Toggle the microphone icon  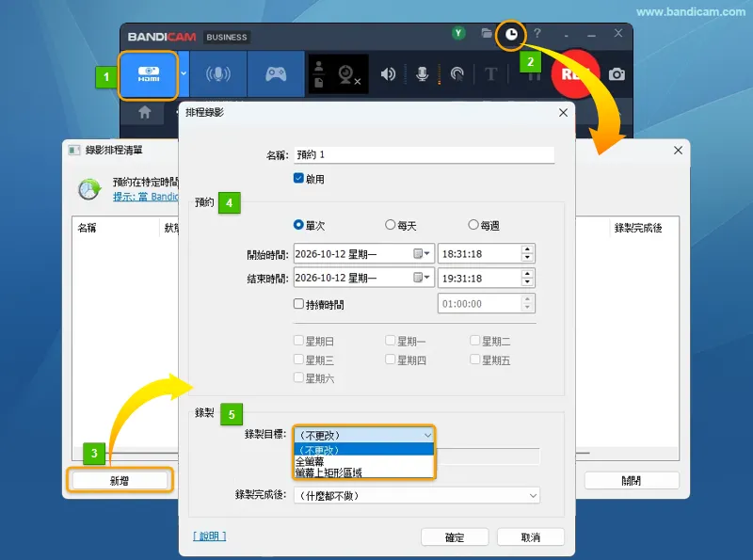tap(422, 74)
